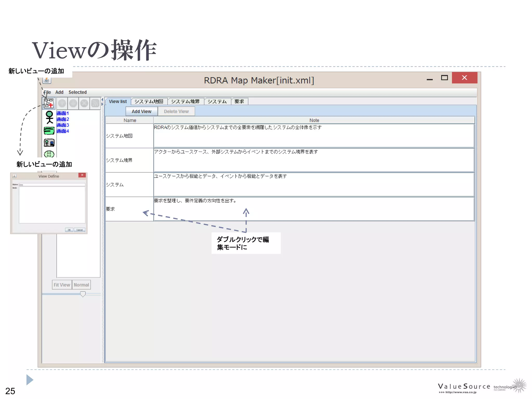Collapse left panel using splitter left arrow

coord(102,100)
